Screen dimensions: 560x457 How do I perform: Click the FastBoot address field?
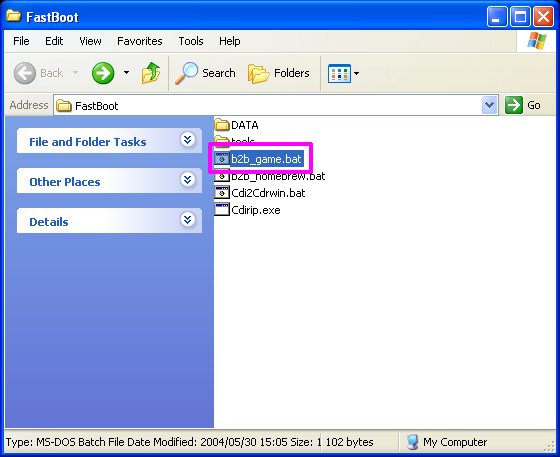(268, 105)
